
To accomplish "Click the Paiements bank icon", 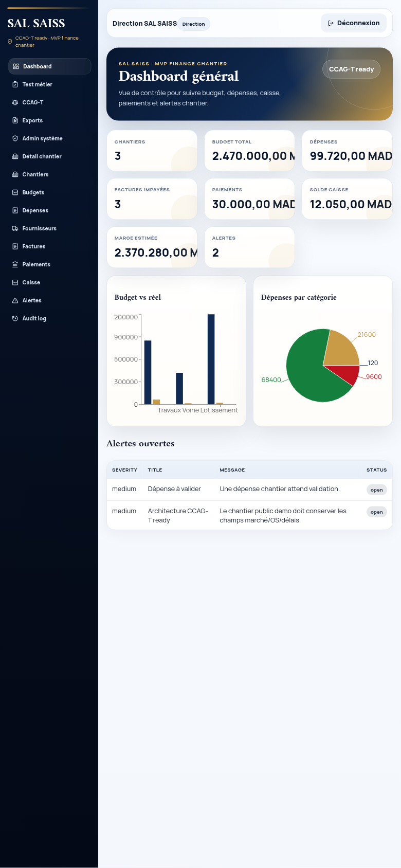I will tap(15, 264).
